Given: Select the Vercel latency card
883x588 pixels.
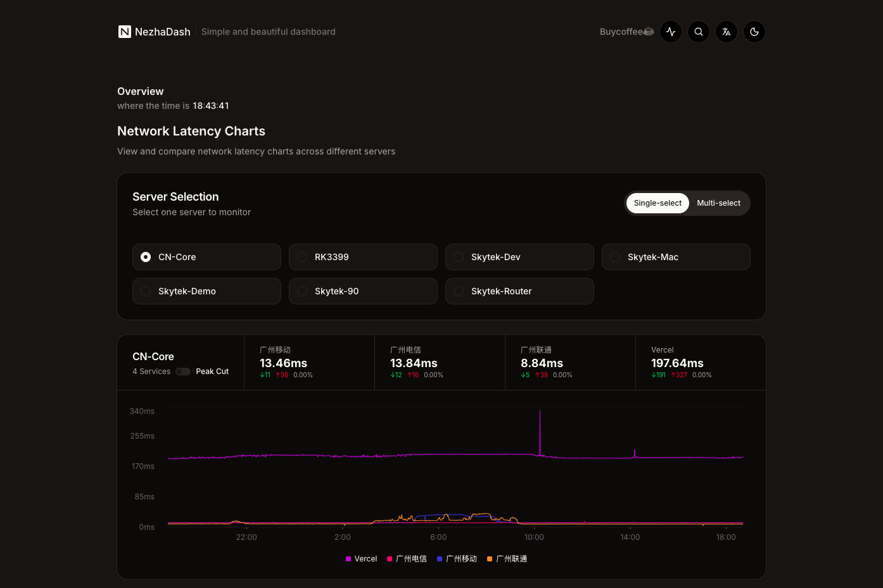Looking at the screenshot, I should tap(701, 363).
